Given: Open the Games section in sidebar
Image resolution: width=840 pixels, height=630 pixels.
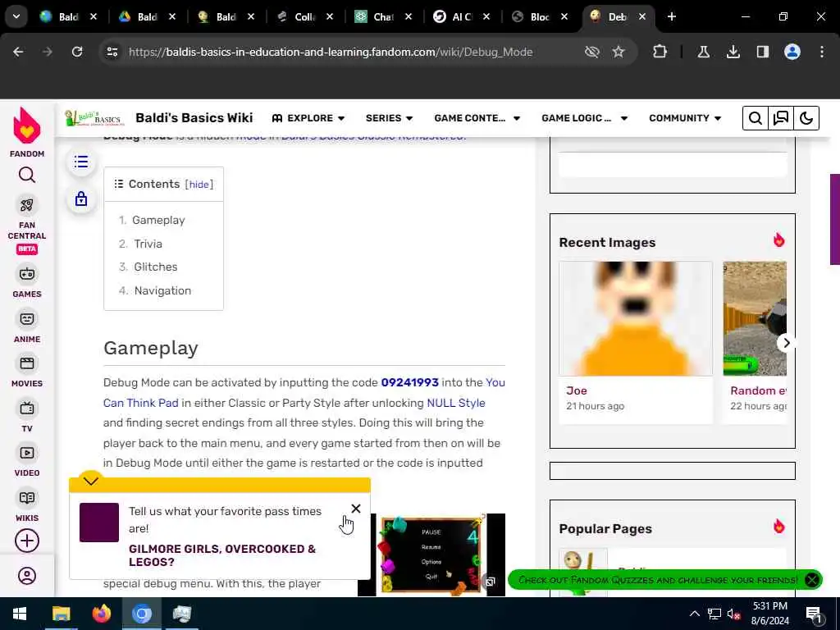Looking at the screenshot, I should tap(27, 281).
